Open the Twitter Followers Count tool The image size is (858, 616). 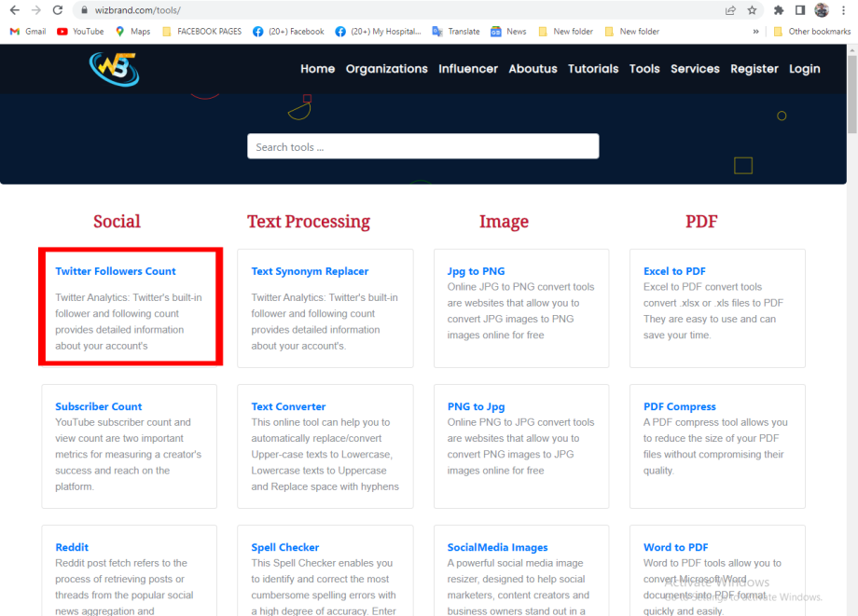[x=115, y=270]
